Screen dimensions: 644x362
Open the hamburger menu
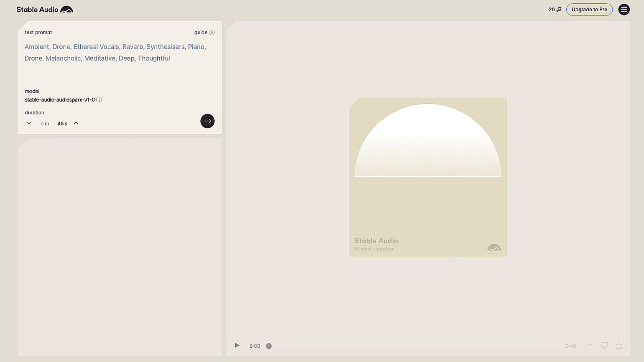(x=624, y=10)
